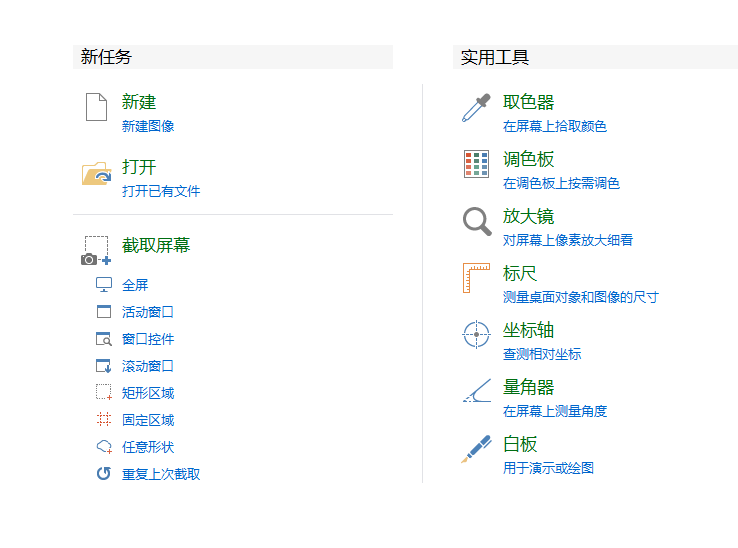This screenshot has width=738, height=548.
Task: Click the blue pen icon for 白板
Action: pyautogui.click(x=476, y=449)
